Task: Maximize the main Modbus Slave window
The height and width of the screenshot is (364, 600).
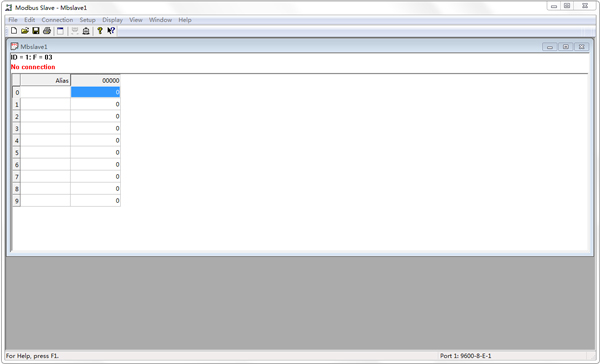Action: pos(567,6)
